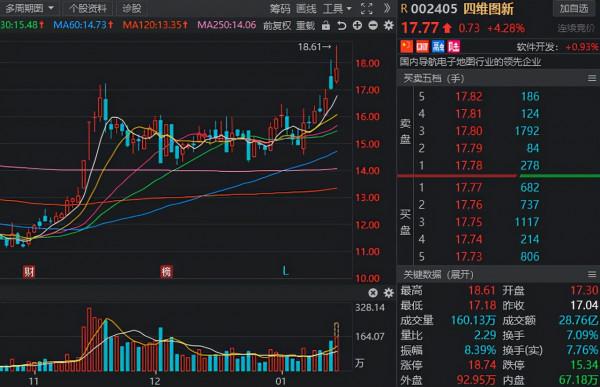Click the 财 financial report marker
Screen dimensions: 600x387
(29, 272)
